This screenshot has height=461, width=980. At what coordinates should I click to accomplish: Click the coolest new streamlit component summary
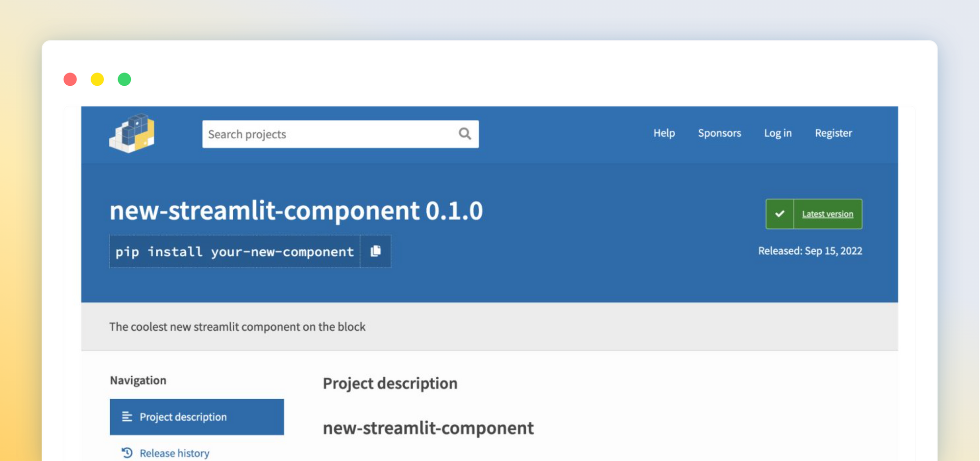pyautogui.click(x=237, y=326)
